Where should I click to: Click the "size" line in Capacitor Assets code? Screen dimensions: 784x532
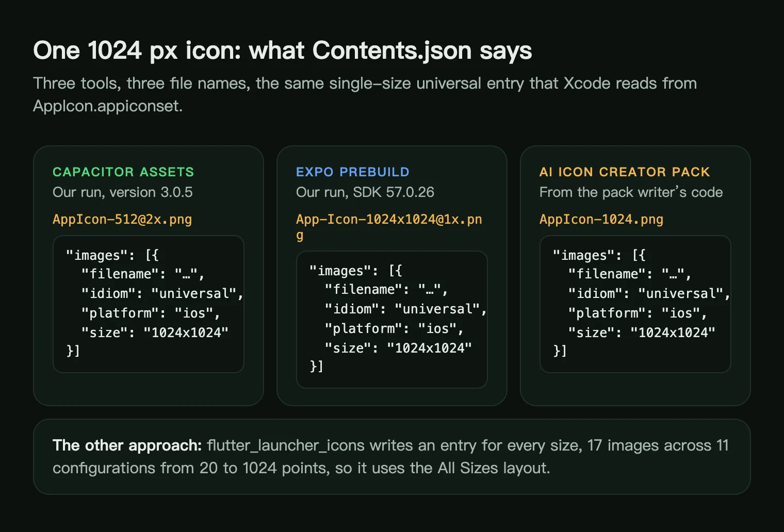(x=155, y=333)
